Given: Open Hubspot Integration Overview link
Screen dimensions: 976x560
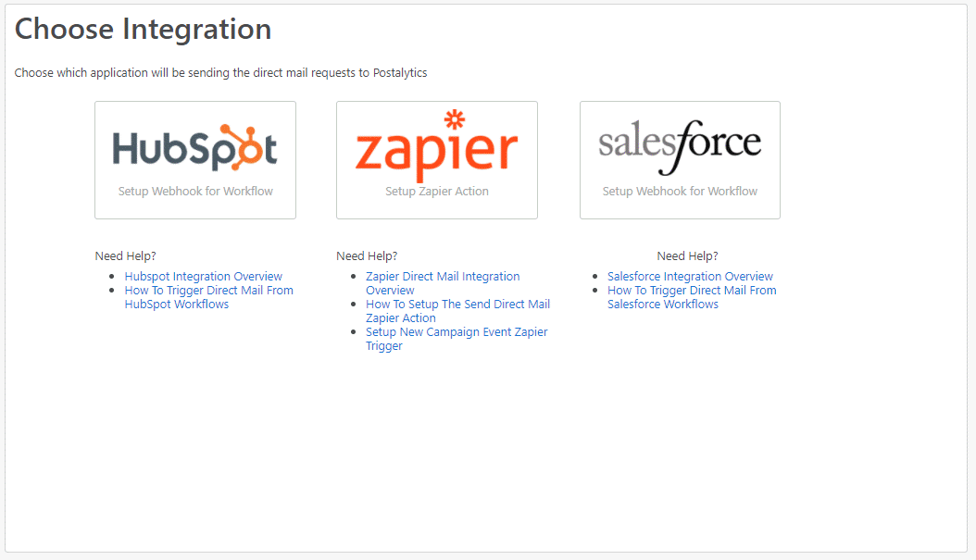Looking at the screenshot, I should click(204, 276).
